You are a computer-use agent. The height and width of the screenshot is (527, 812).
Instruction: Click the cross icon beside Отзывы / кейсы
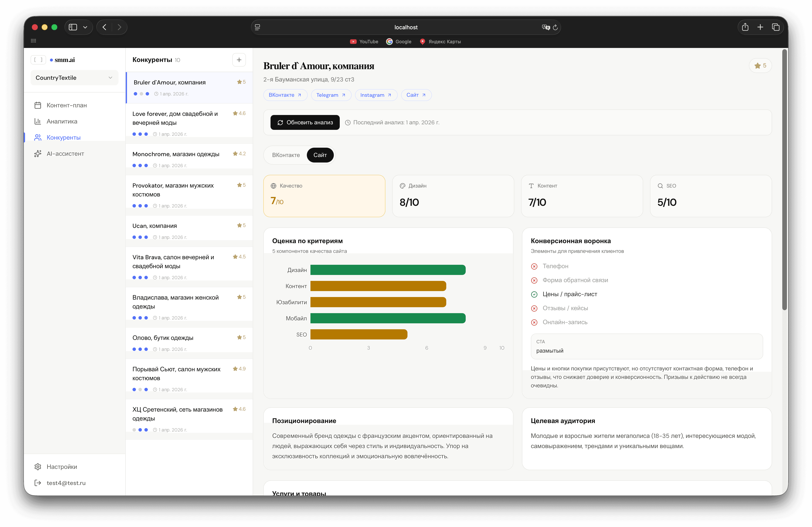(x=534, y=308)
